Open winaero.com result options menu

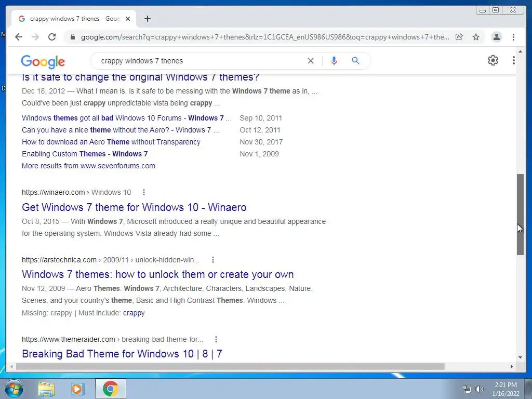(144, 192)
